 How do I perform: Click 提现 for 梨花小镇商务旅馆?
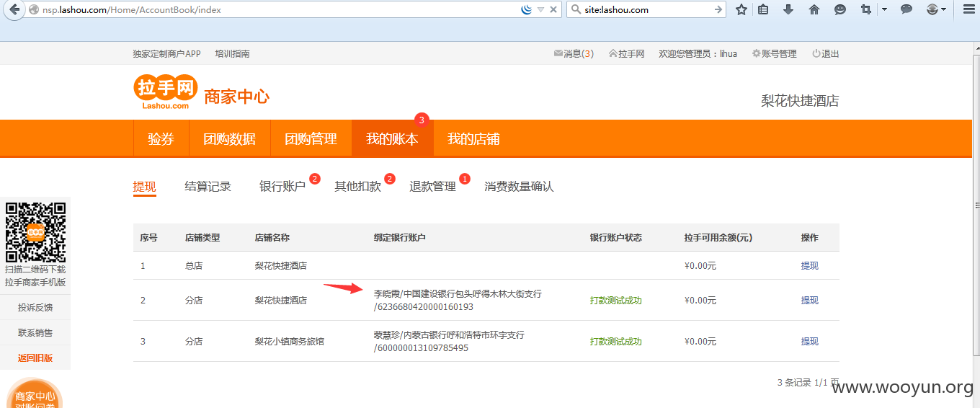(810, 342)
